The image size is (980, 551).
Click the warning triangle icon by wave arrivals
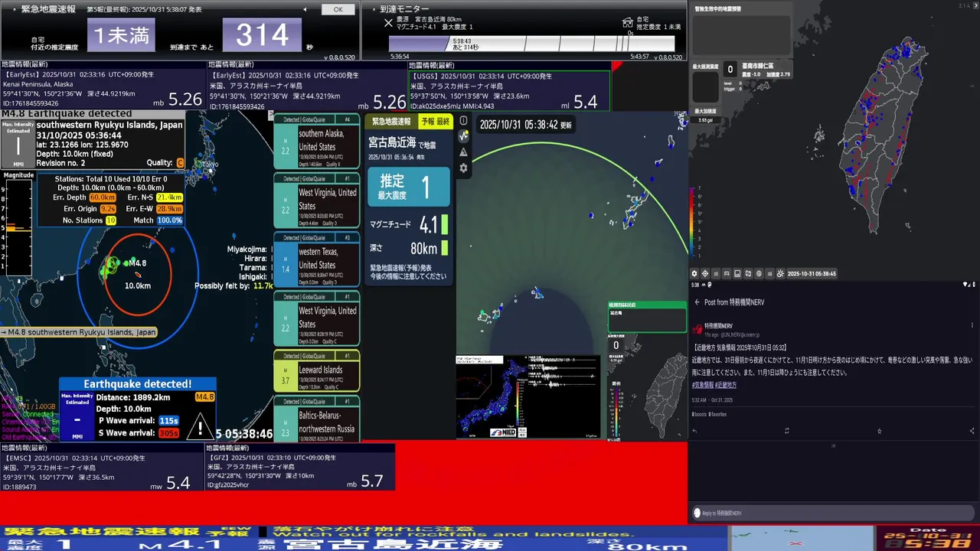point(201,425)
